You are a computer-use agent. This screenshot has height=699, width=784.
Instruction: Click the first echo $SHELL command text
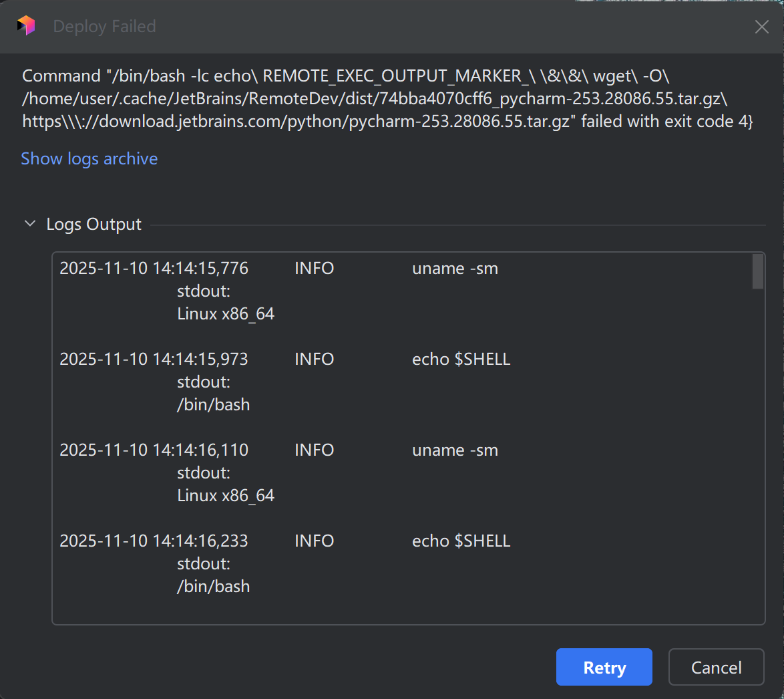[x=461, y=360]
